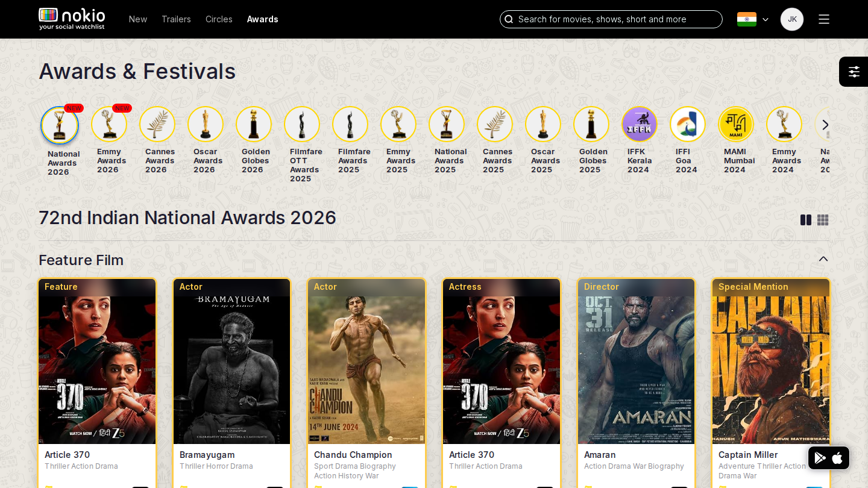The width and height of the screenshot is (868, 488).
Task: Select the IFFI Goa 2024 icon
Action: tap(688, 124)
